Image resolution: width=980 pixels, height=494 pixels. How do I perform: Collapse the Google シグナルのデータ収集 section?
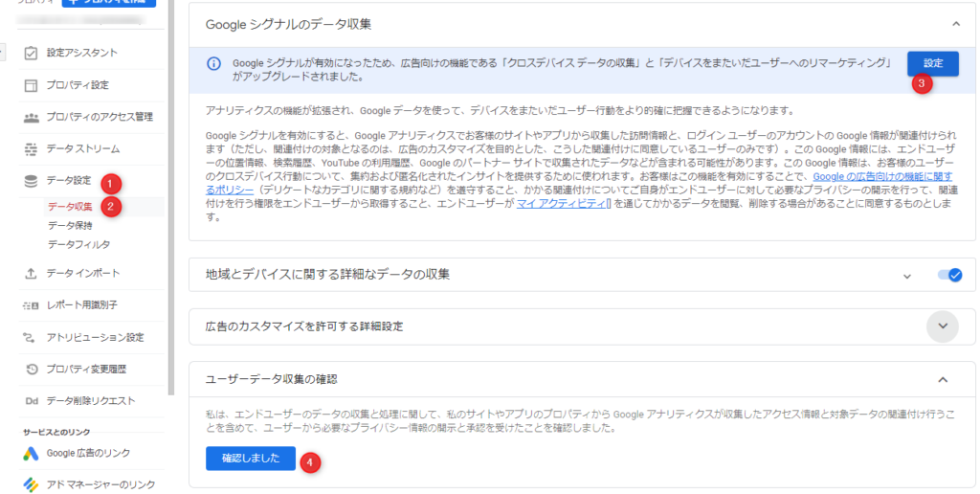[956, 24]
